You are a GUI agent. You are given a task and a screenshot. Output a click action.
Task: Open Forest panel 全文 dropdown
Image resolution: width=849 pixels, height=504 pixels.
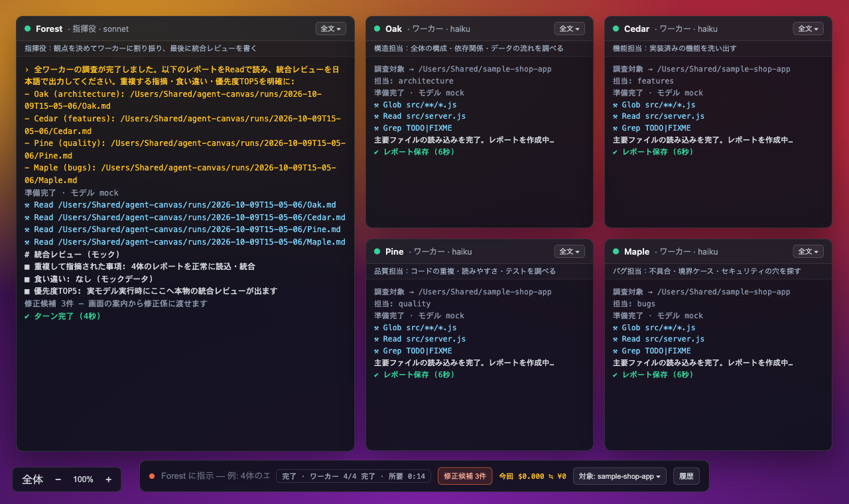point(330,29)
